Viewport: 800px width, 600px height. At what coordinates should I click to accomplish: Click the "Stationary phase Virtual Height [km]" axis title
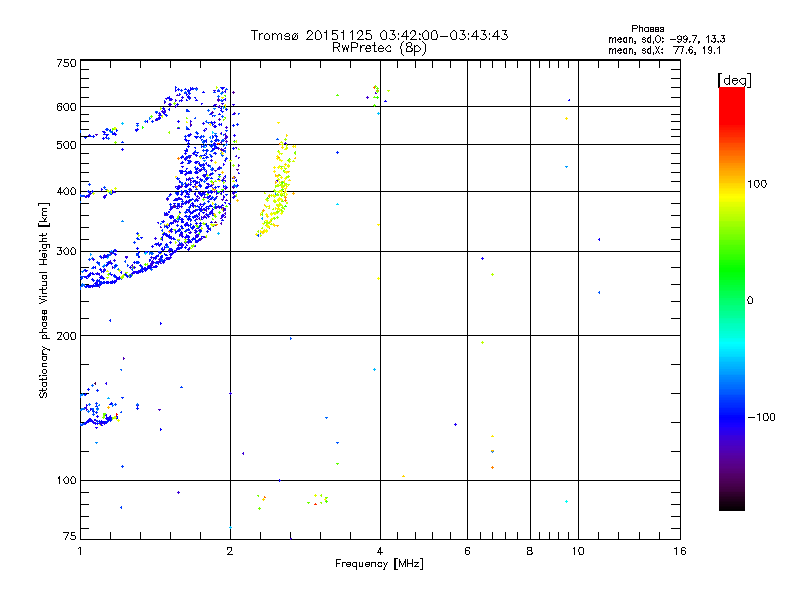[44, 300]
